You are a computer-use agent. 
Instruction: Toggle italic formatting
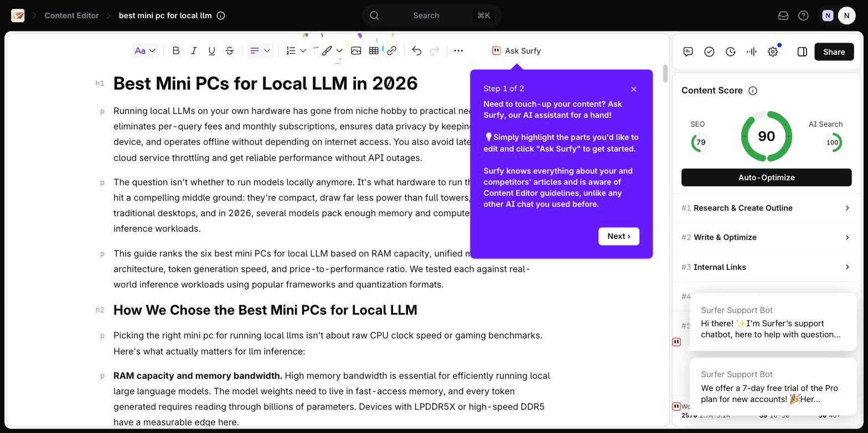[194, 50]
